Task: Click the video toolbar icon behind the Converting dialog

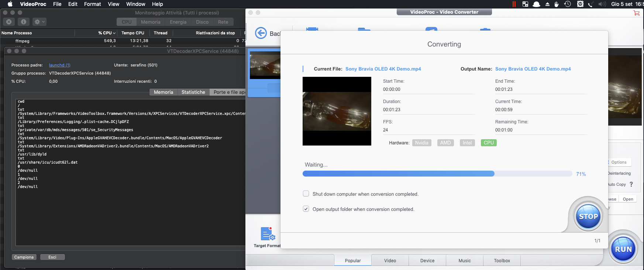Action: (x=312, y=28)
